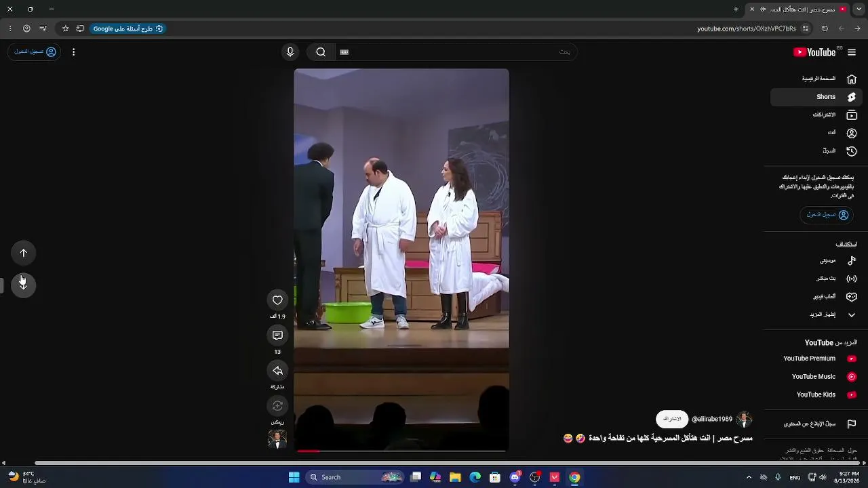
Task: Open Live in the Explore section
Action: coord(816,279)
